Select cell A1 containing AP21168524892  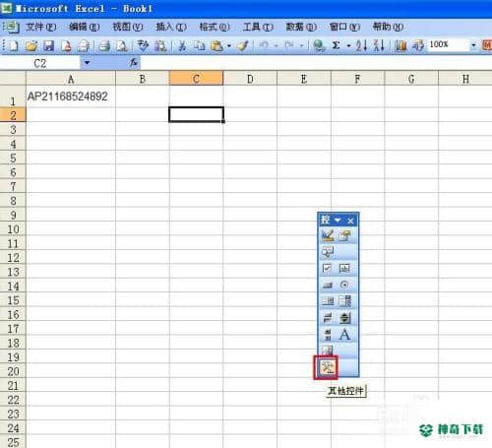coord(71,96)
